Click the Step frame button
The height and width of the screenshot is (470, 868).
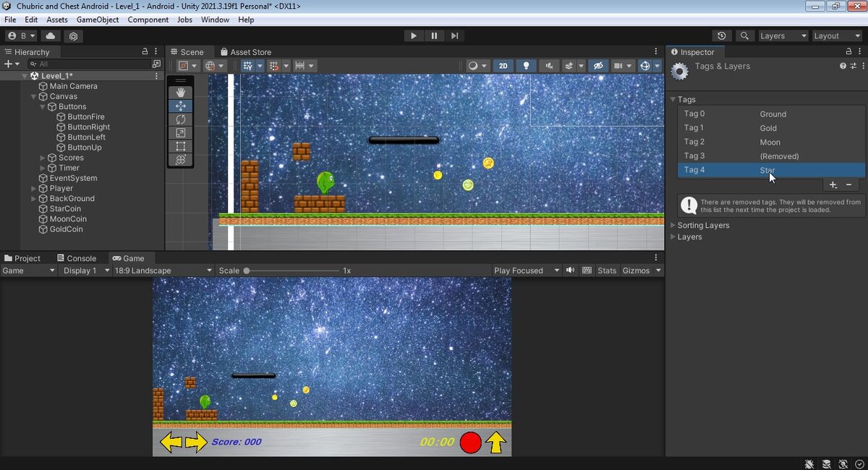coord(454,35)
